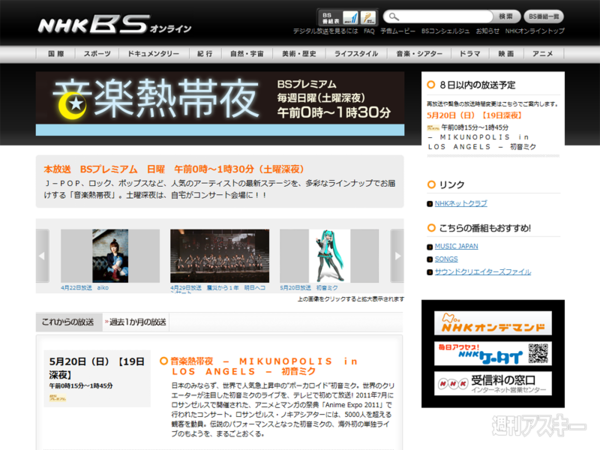Select the ライフスタイル category menu
Screen dimensions: 600x450
pos(356,54)
